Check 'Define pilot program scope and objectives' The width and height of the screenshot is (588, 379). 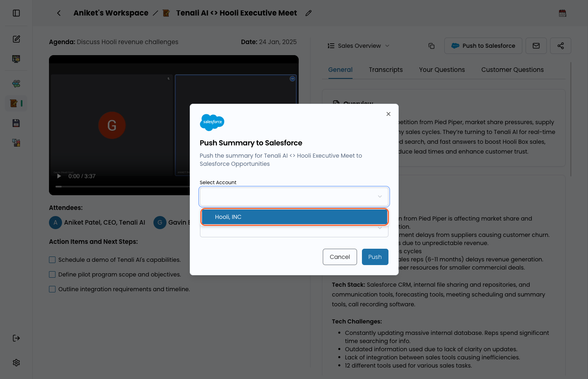click(x=52, y=274)
